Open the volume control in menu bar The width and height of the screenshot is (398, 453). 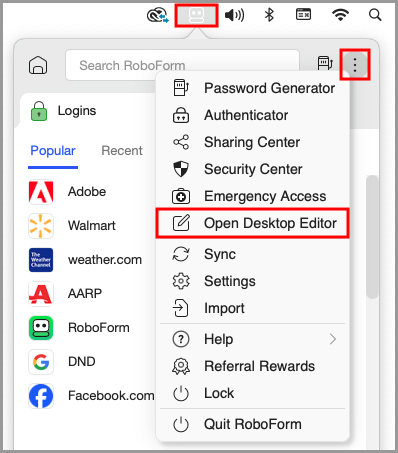tap(235, 15)
